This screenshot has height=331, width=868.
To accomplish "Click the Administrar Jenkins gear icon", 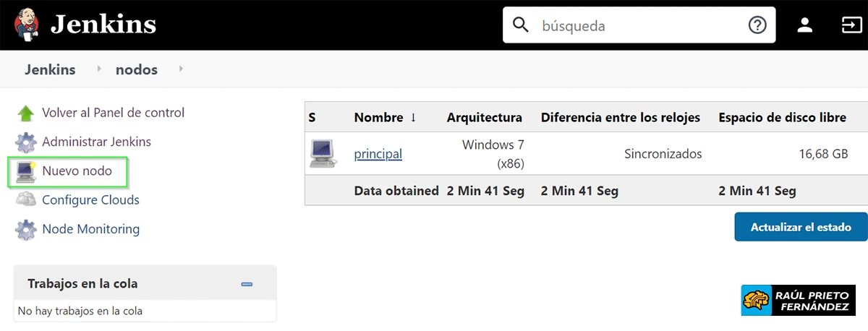I will [26, 142].
